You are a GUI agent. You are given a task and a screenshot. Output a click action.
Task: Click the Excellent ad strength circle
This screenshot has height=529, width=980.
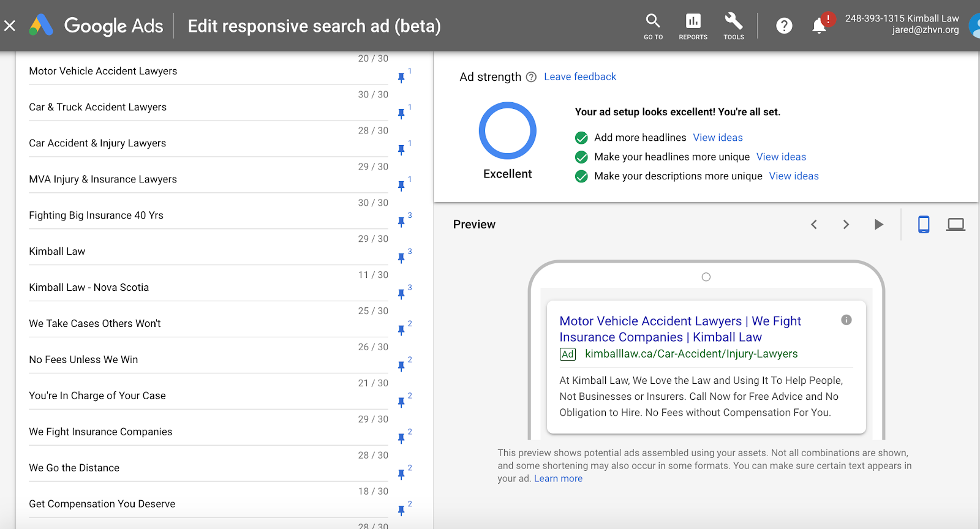point(507,130)
